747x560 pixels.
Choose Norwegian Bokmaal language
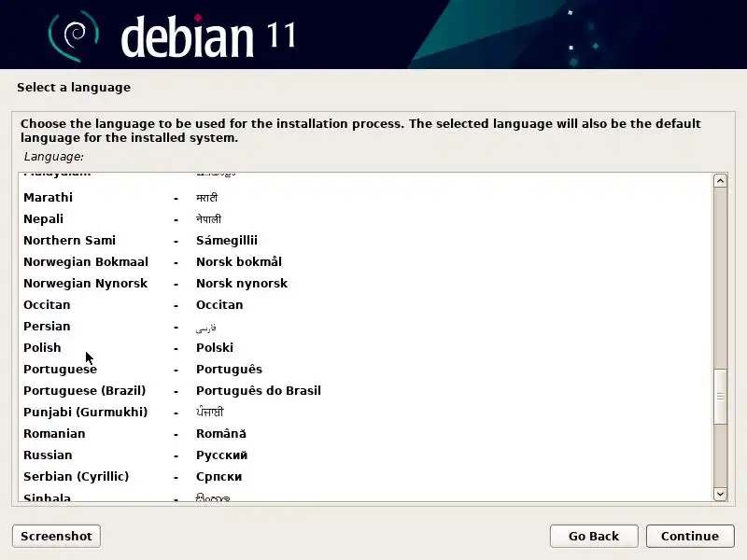point(366,262)
